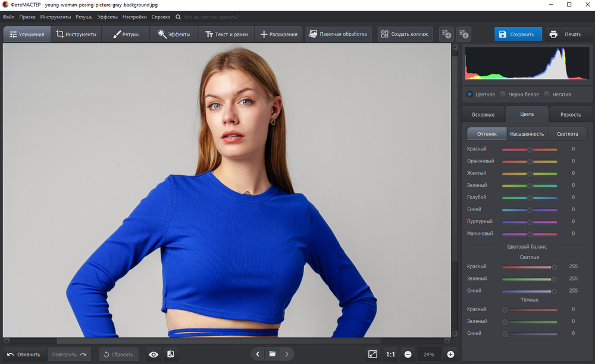Image resolution: width=595 pixels, height=364 pixels.
Task: Save the image with Сохранить
Action: (x=518, y=34)
